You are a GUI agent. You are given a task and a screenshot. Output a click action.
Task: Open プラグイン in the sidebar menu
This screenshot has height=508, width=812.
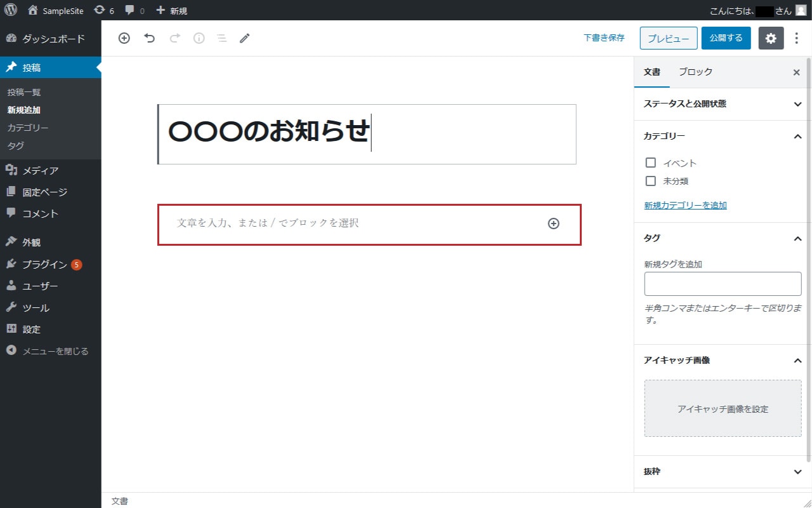tap(44, 265)
